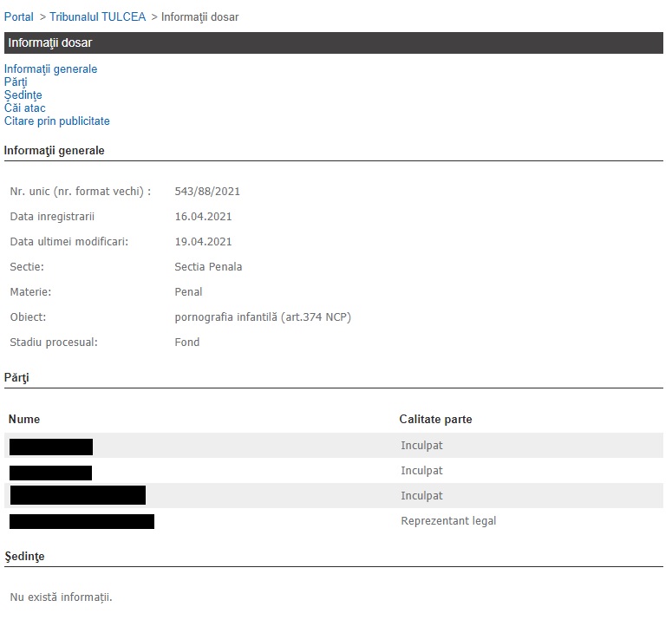Click the Sectia Penala value

click(x=208, y=267)
